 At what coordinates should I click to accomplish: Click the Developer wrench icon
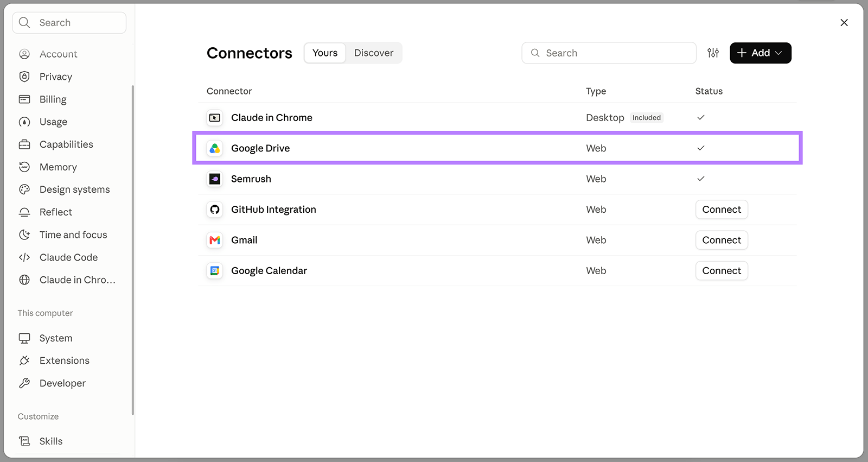[24, 383]
